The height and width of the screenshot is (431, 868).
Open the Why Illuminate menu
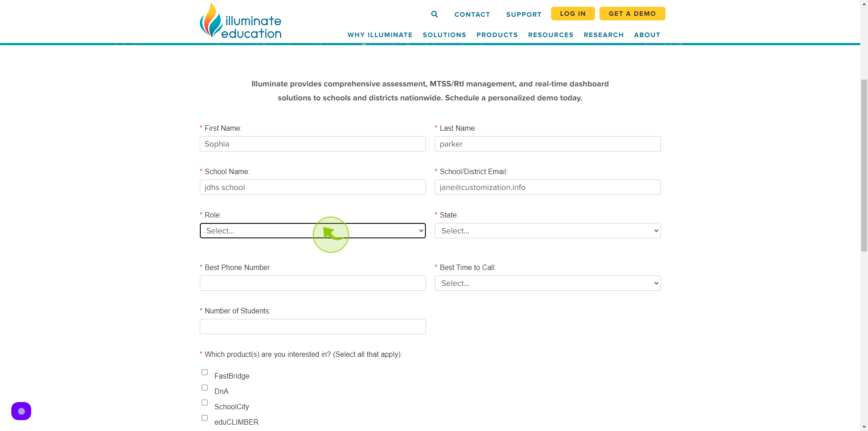click(380, 35)
